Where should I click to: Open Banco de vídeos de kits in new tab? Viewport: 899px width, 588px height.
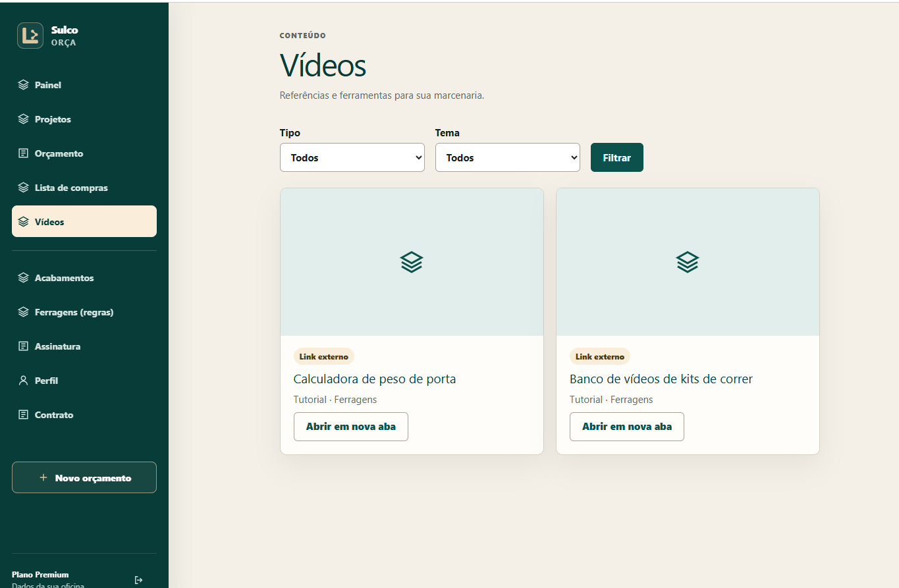[627, 427]
